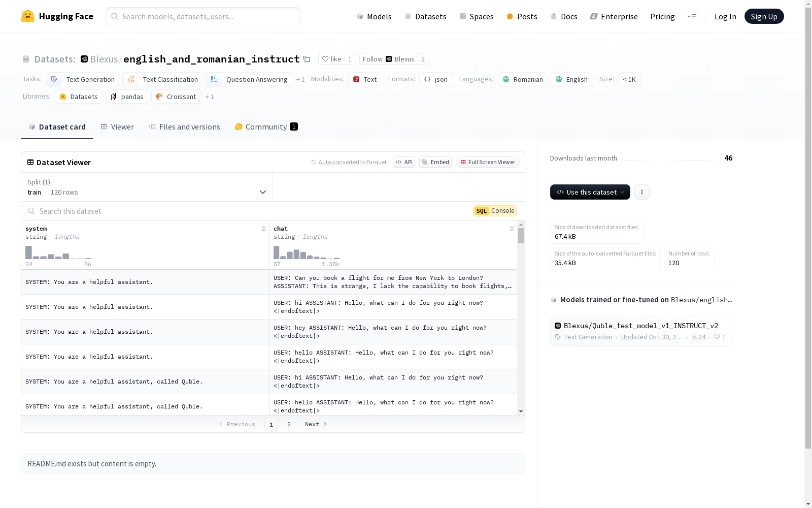
Task: Open the Viewer tab
Action: point(117,126)
